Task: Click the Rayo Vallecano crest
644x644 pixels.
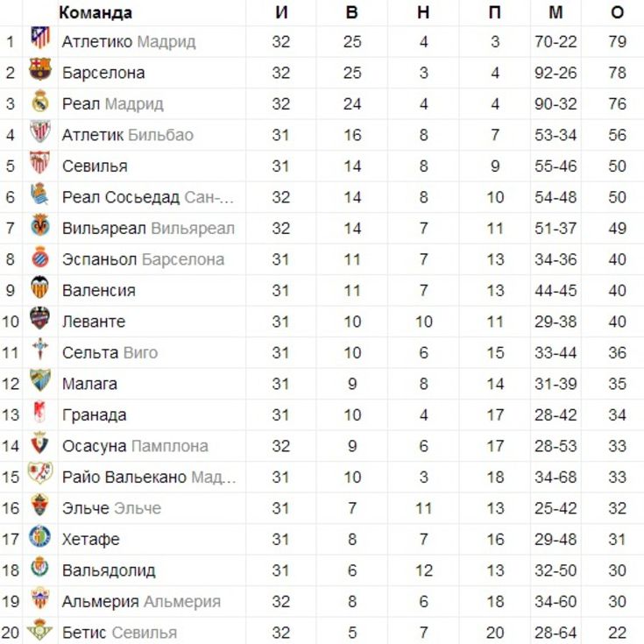Action: [40, 473]
